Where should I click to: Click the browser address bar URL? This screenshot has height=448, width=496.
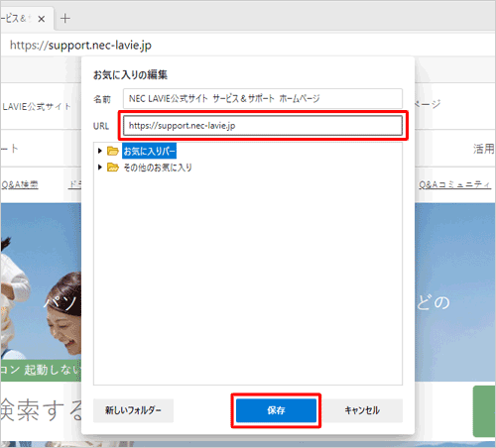80,45
